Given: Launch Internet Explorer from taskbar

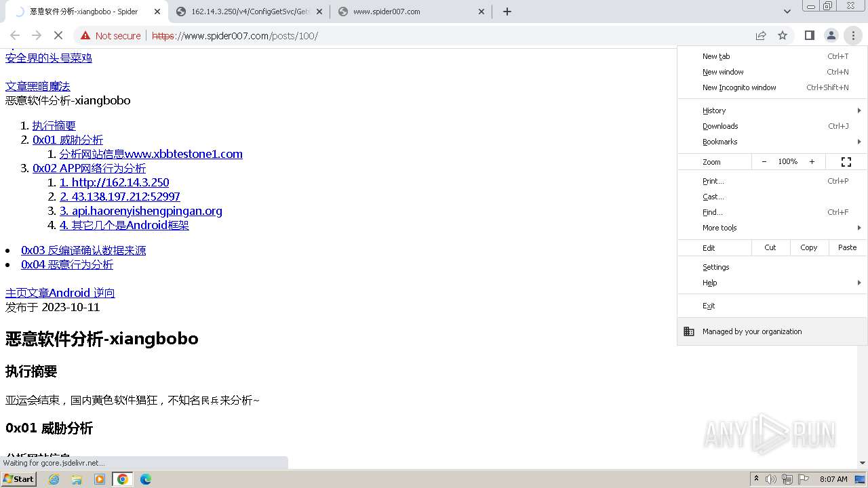Looking at the screenshot, I should [x=54, y=479].
